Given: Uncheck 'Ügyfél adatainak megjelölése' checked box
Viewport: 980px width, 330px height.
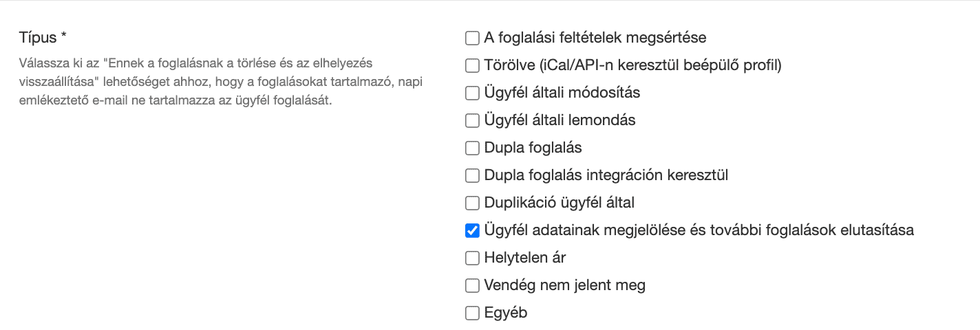Looking at the screenshot, I should coord(472,230).
